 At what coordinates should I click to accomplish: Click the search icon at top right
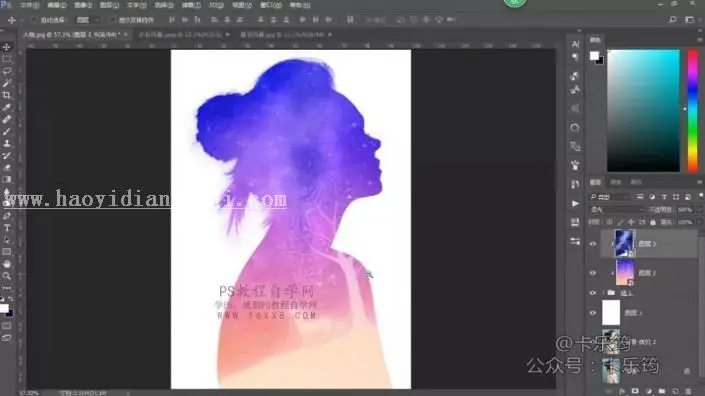(x=673, y=19)
